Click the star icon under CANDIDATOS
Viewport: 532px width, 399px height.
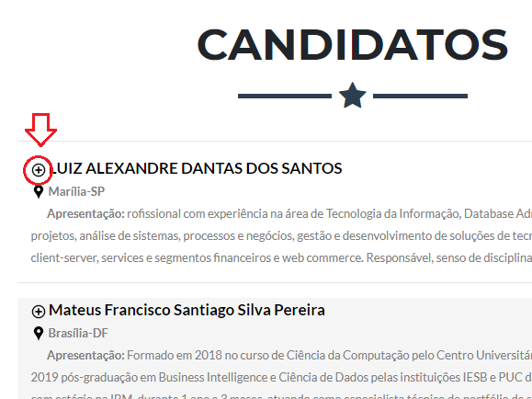pyautogui.click(x=353, y=96)
